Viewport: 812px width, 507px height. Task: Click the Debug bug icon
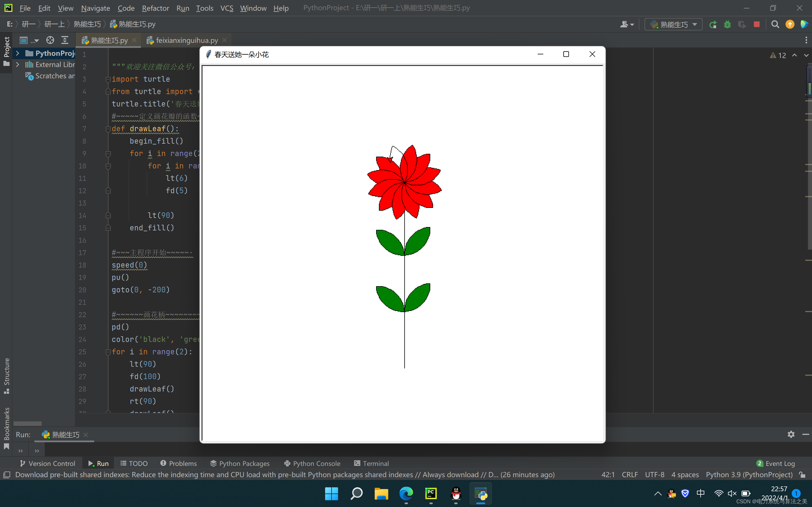click(x=727, y=25)
